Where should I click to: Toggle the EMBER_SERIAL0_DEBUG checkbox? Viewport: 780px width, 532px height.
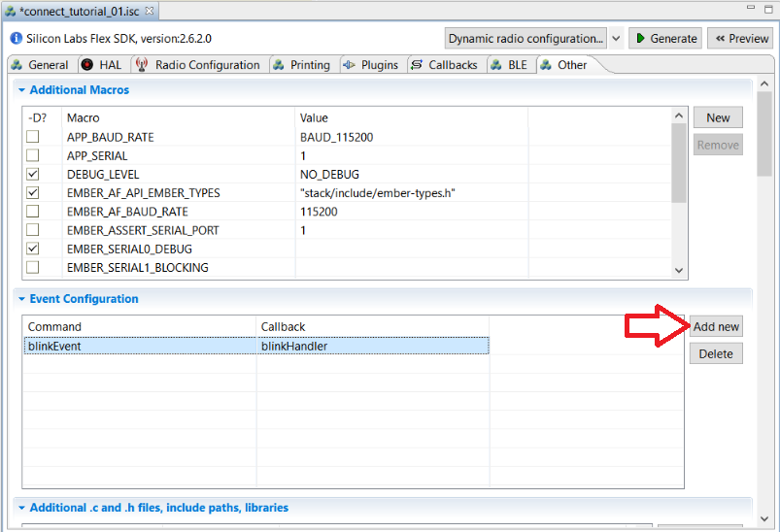point(33,249)
